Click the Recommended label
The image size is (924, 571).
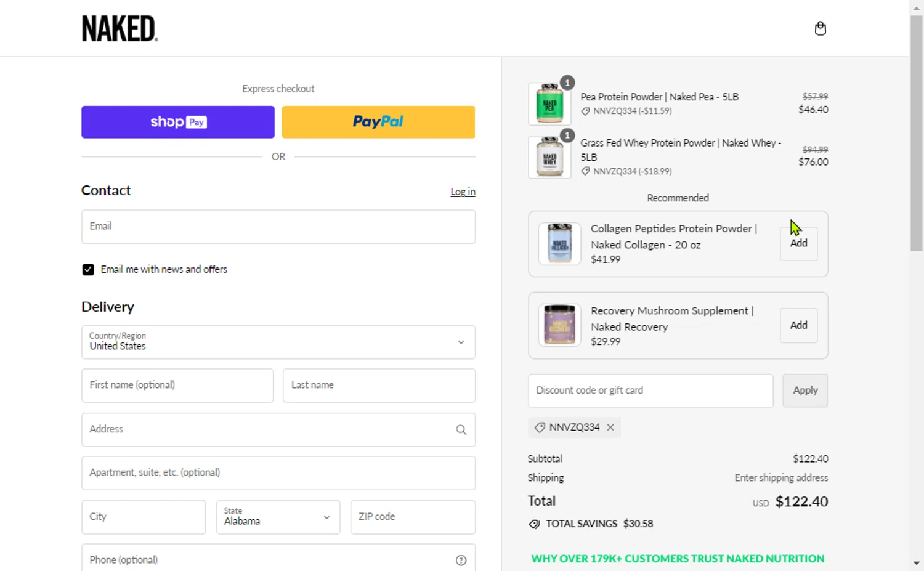[678, 198]
